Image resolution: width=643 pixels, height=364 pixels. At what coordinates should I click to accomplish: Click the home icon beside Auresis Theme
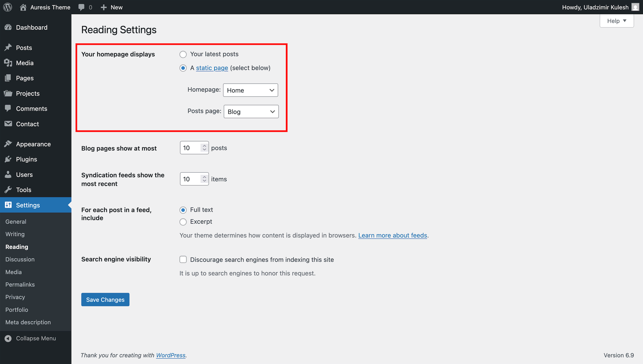tap(23, 7)
